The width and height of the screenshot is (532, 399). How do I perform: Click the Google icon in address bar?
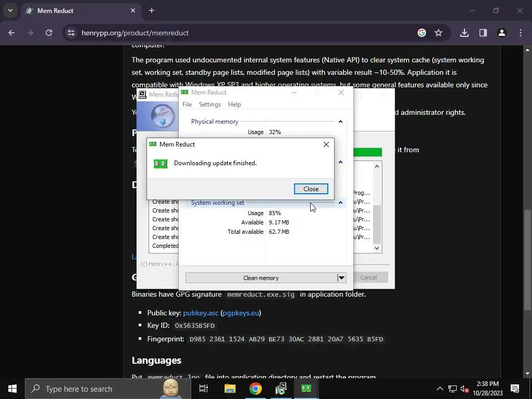coord(422,33)
